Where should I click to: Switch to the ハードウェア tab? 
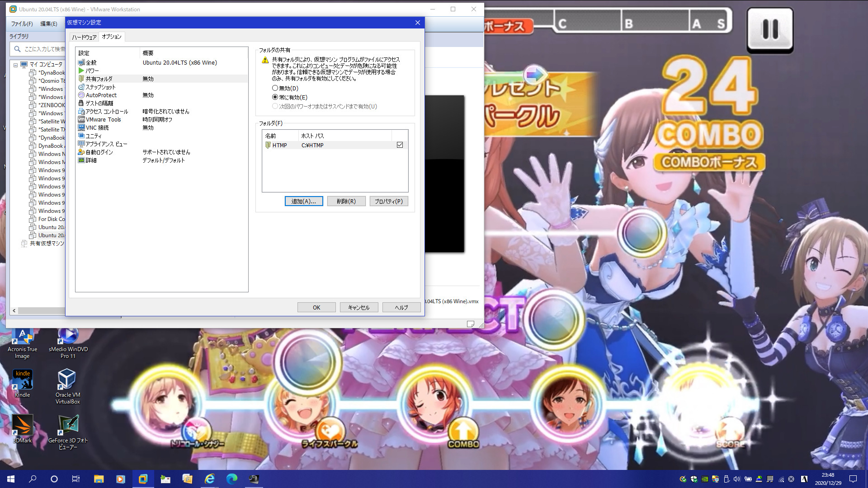[84, 37]
